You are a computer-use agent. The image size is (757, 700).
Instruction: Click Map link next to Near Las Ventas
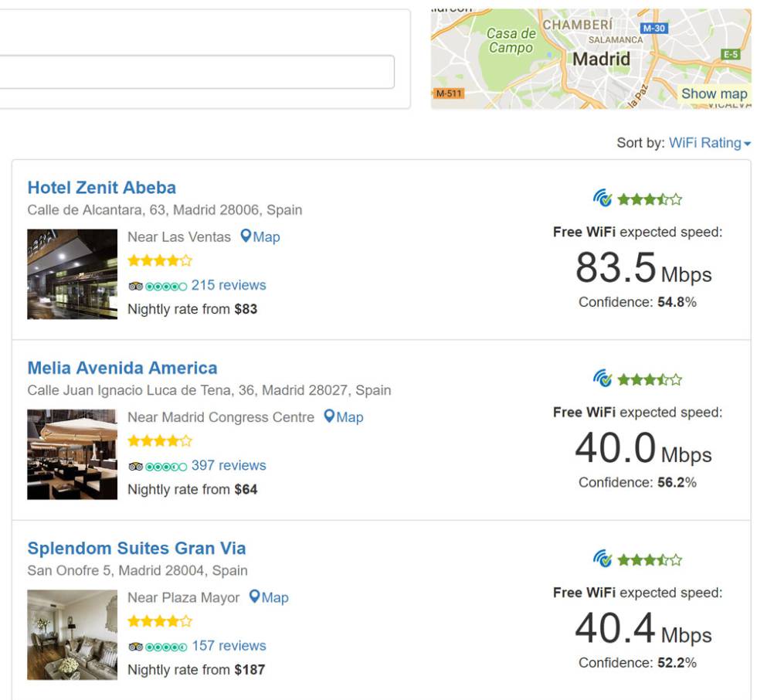(x=266, y=237)
